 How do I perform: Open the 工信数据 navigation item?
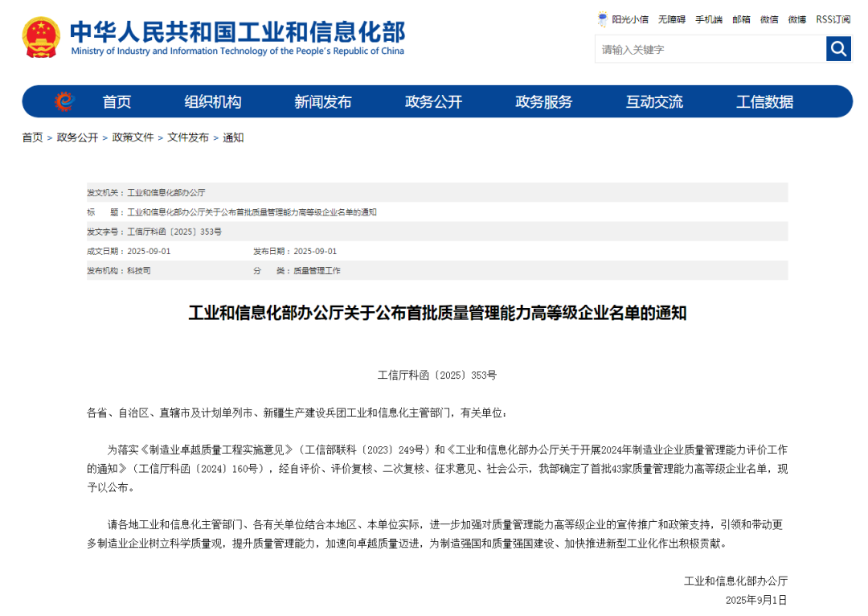coord(764,102)
